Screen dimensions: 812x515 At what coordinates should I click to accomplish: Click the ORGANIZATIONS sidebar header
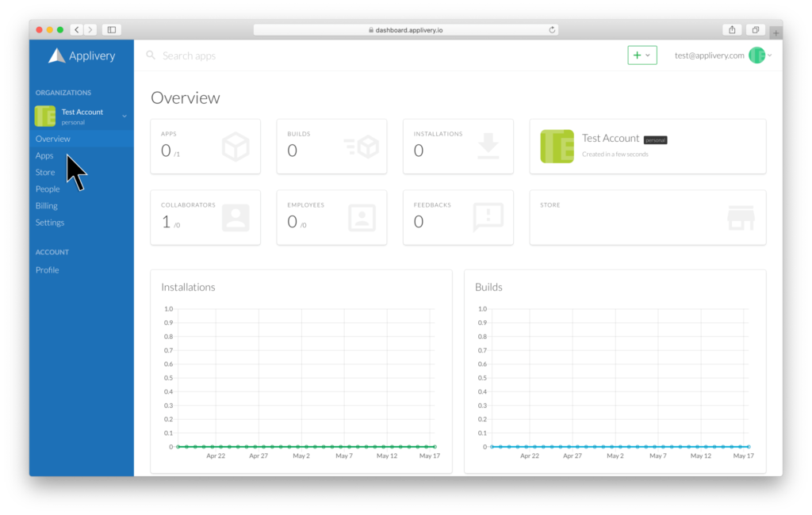63,93
